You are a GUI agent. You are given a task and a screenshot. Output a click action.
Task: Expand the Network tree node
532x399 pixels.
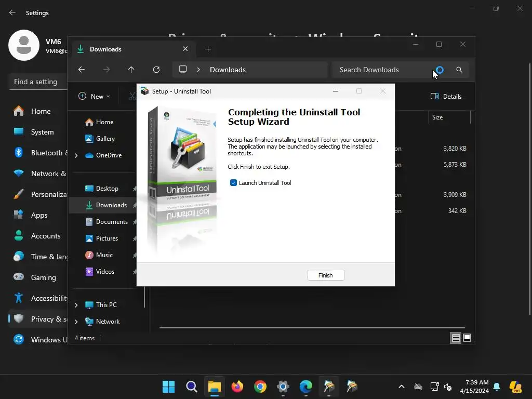coord(76,322)
